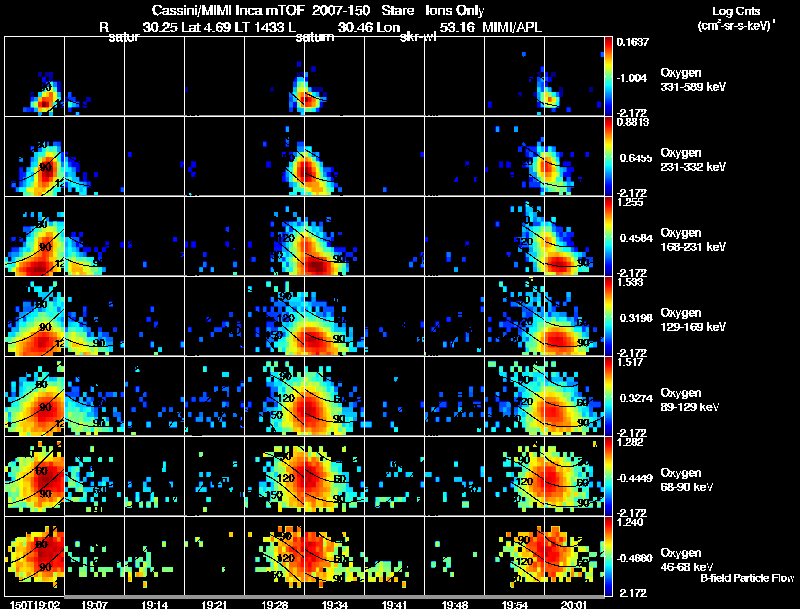Click the '19:48' time axis label
800x609 pixels.
[455, 604]
